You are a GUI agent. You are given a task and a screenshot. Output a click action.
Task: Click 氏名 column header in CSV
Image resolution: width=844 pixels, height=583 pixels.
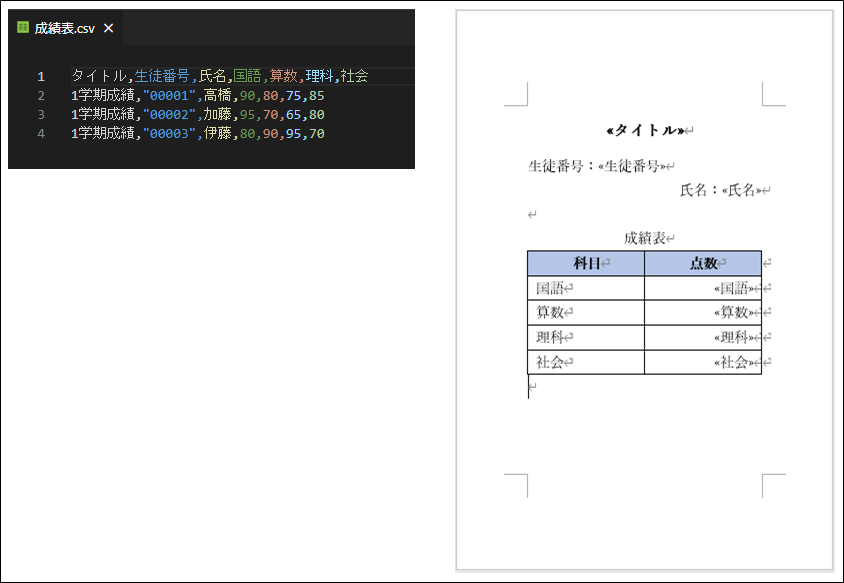tap(212, 76)
